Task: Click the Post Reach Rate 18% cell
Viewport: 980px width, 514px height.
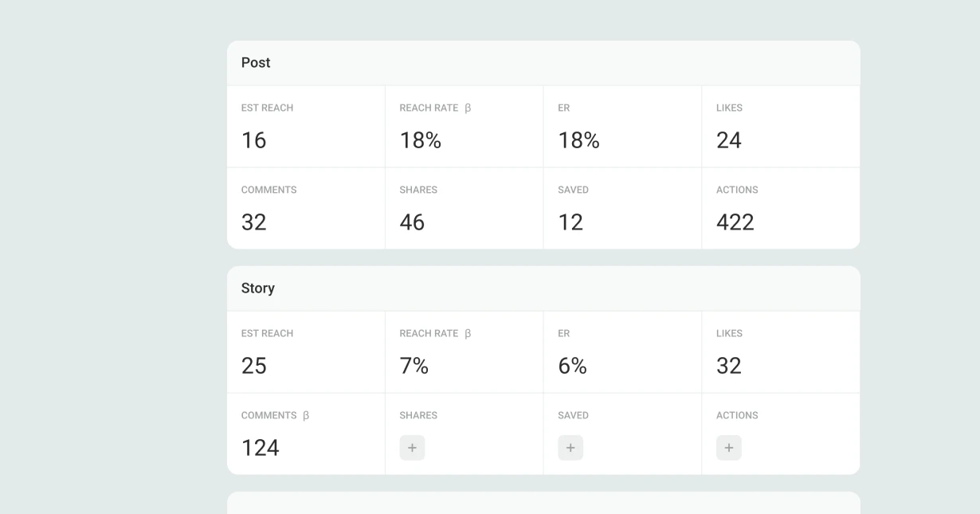Action: (421, 140)
